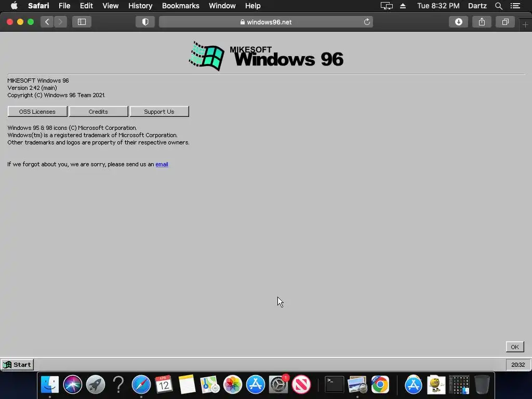This screenshot has height=399, width=532.
Task: Launch Siri from the Dock
Action: pos(73,384)
